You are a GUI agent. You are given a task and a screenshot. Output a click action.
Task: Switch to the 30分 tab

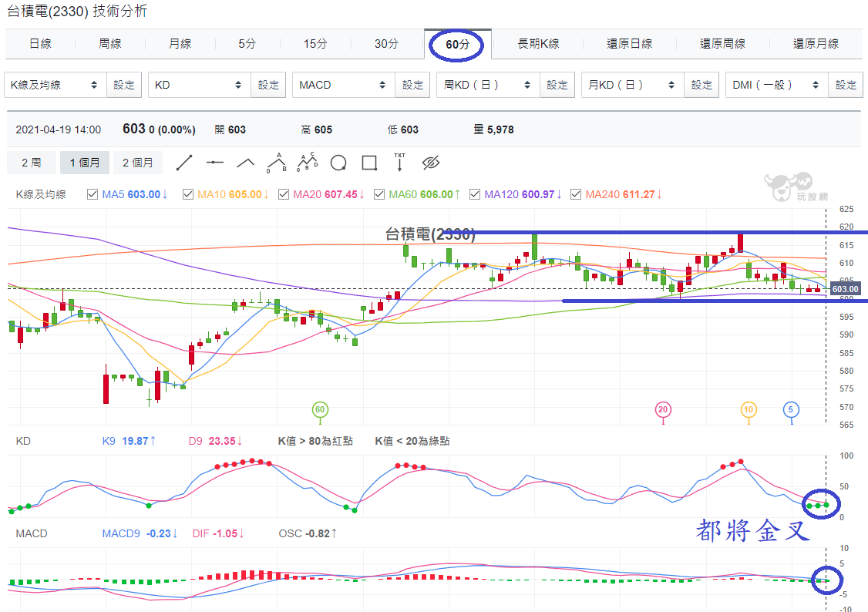tap(386, 44)
